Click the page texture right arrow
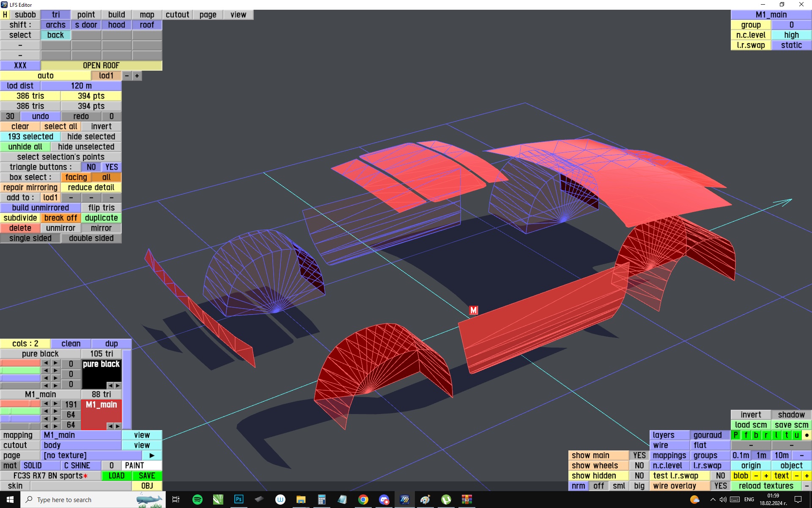The width and height of the screenshot is (812, 508). 152,456
